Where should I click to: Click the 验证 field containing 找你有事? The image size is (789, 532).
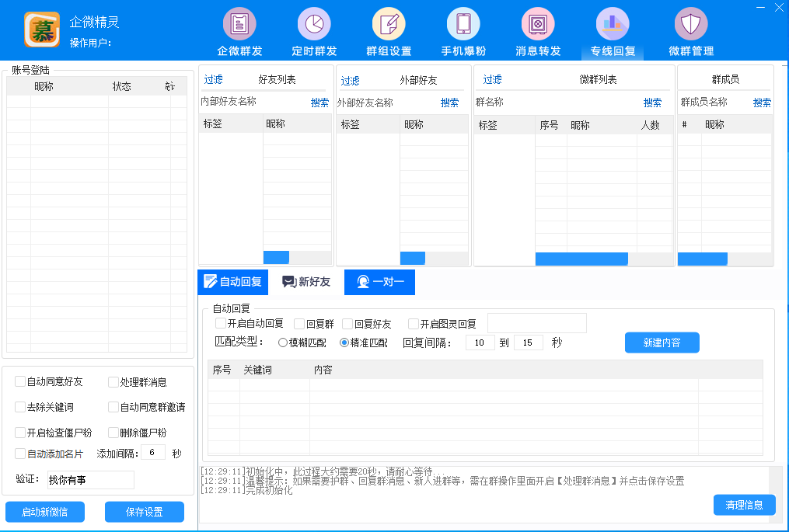coord(91,480)
